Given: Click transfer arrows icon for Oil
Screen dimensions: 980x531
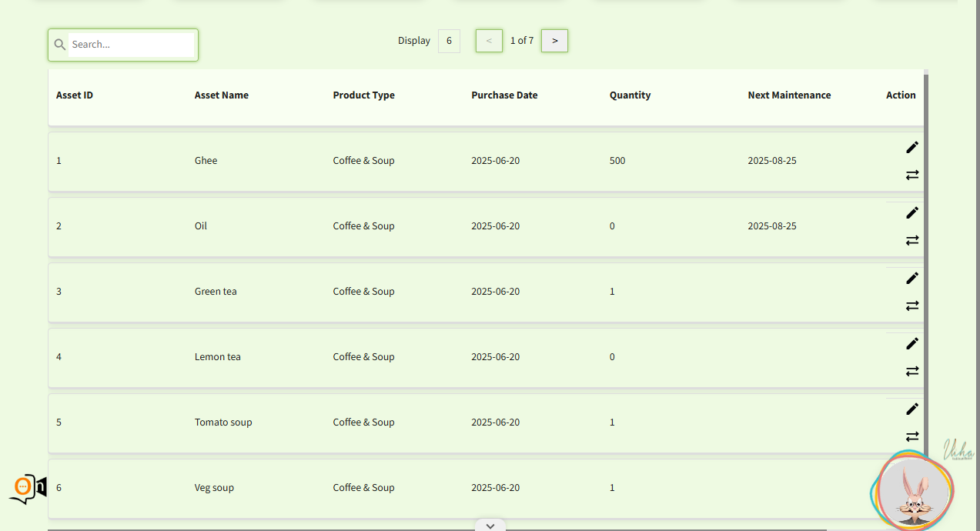Looking at the screenshot, I should pyautogui.click(x=912, y=240).
